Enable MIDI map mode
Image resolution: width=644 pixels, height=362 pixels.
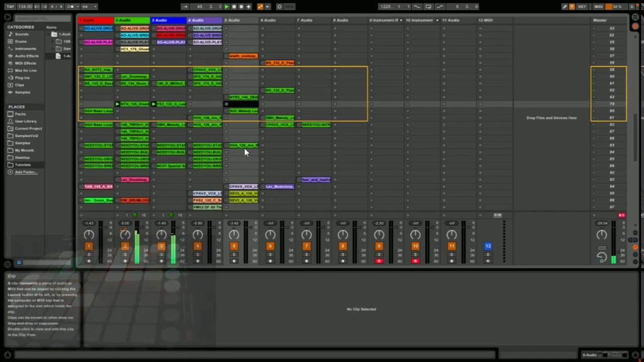pos(598,7)
